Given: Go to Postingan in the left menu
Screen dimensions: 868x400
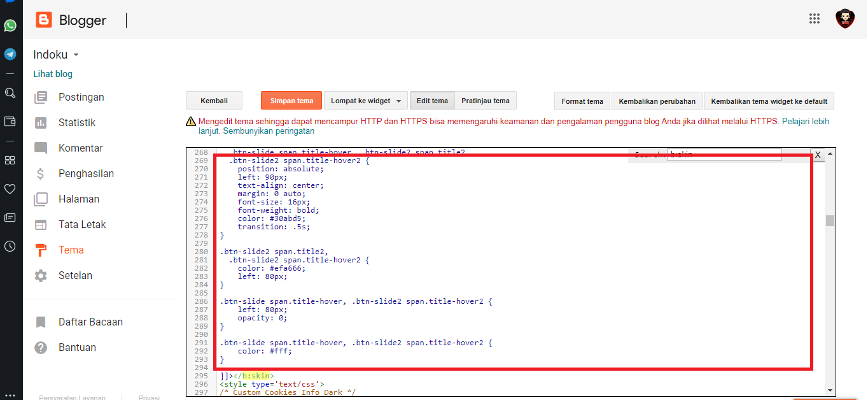Looking at the screenshot, I should click(81, 97).
